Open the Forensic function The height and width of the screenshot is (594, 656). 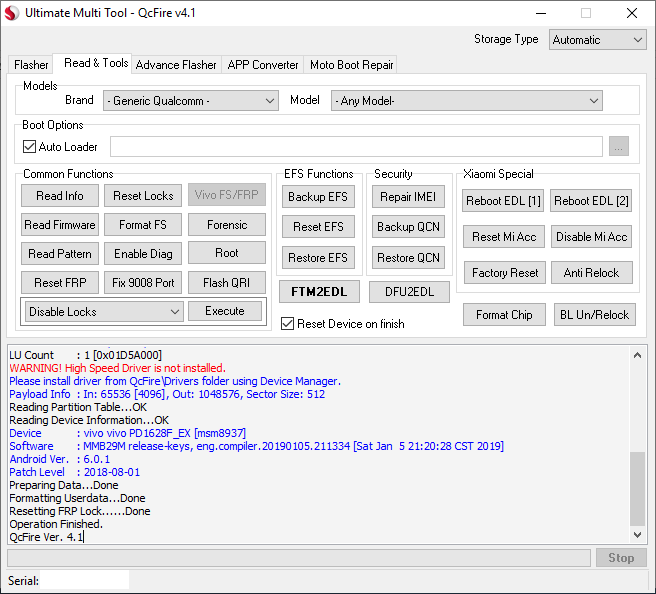(227, 225)
